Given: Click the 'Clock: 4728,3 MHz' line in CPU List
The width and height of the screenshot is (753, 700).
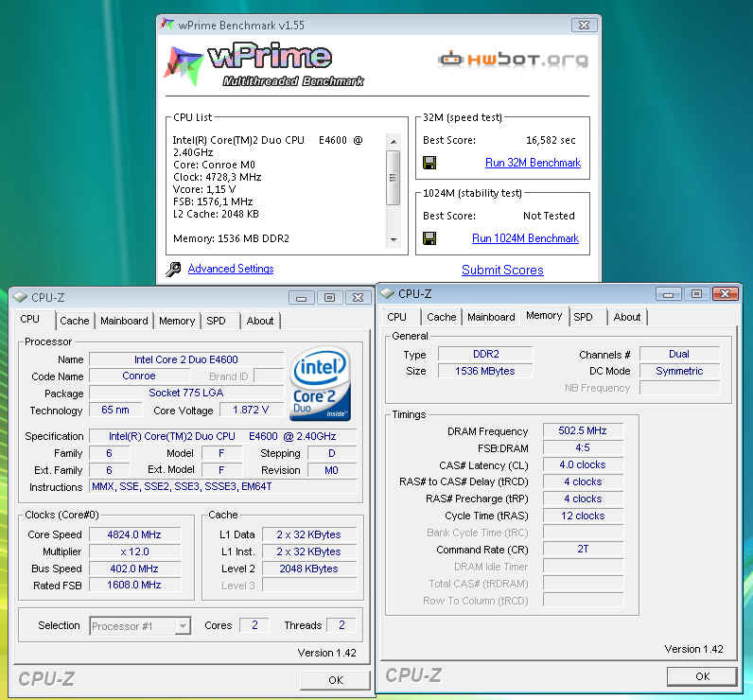Looking at the screenshot, I should pyautogui.click(x=217, y=177).
